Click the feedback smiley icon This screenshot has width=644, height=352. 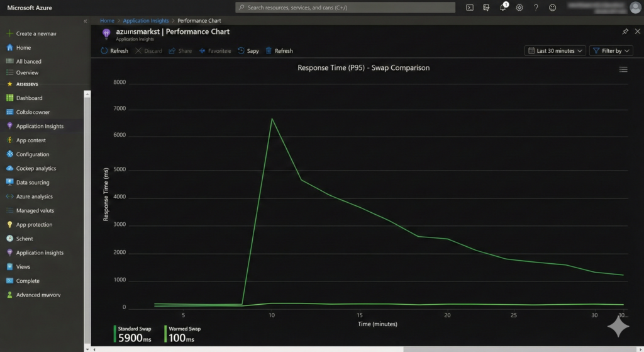click(x=553, y=8)
